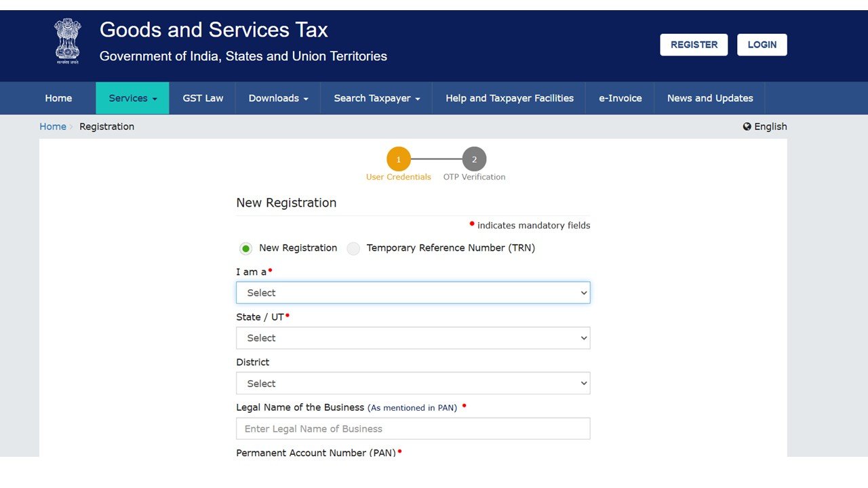Image resolution: width=868 pixels, height=488 pixels.
Task: Click the step 1 User Credentials circle
Action: 399,159
